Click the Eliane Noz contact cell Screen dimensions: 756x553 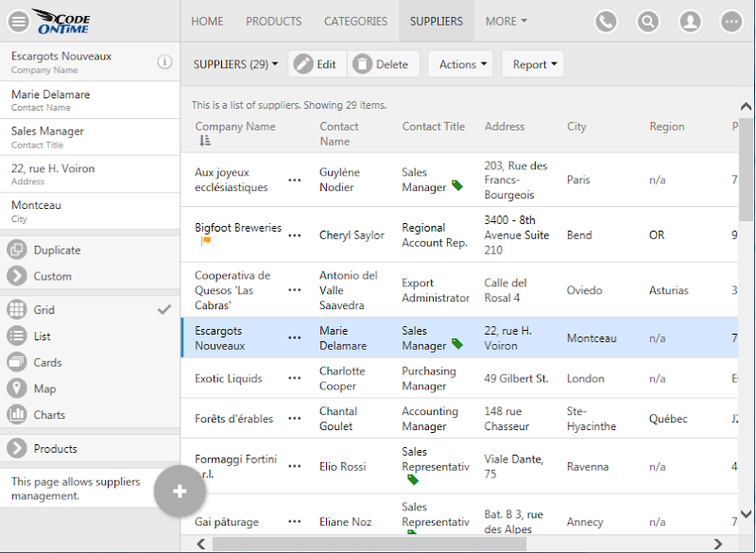coord(345,522)
